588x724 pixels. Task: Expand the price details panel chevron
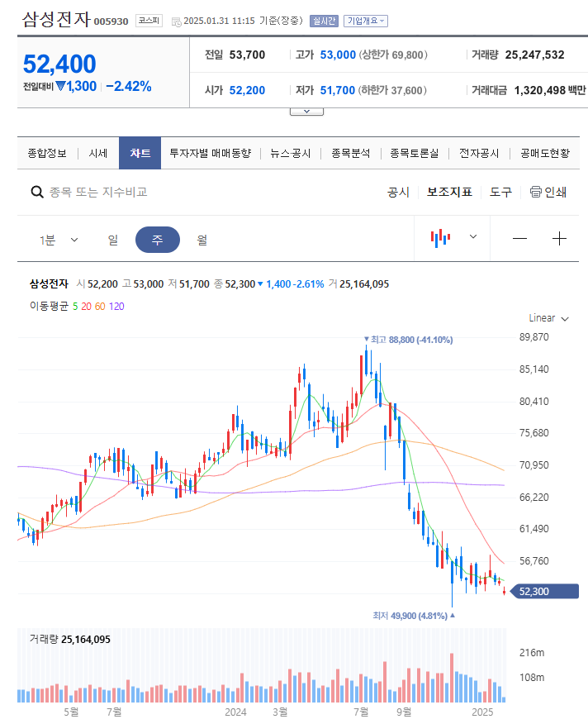(x=306, y=112)
